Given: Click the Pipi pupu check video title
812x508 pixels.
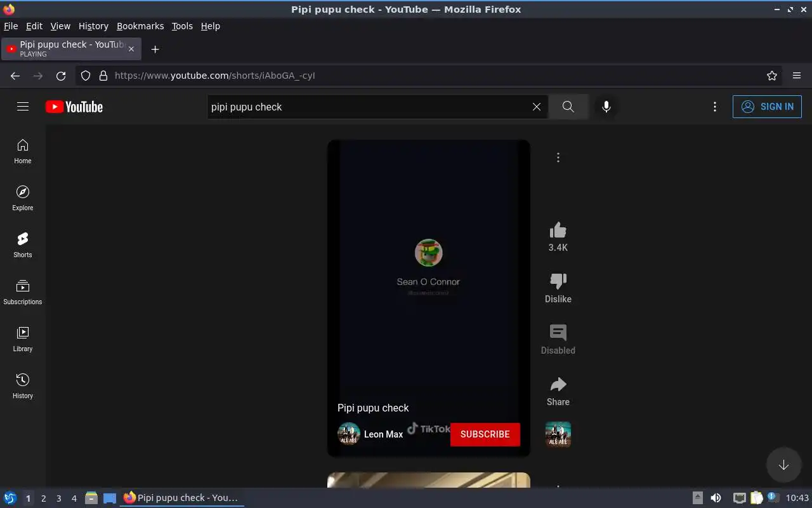Looking at the screenshot, I should click(x=373, y=408).
